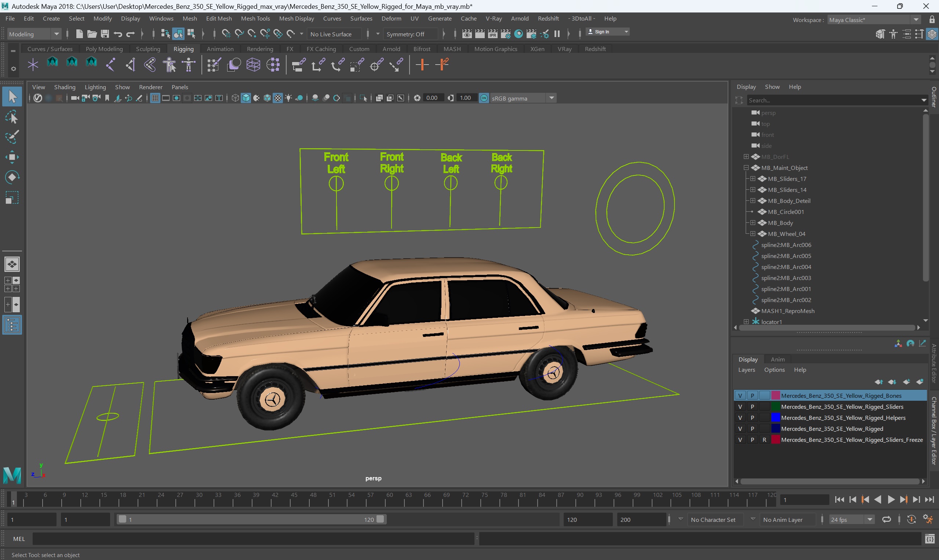This screenshot has height=560, width=939.
Task: Click the No Live Surface field
Action: pos(335,34)
